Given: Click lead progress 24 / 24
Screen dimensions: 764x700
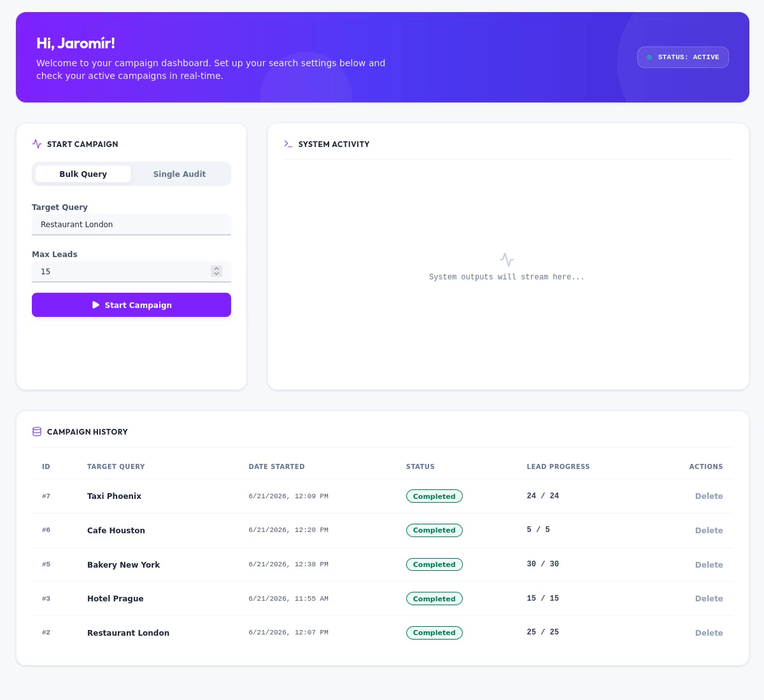Looking at the screenshot, I should (x=542, y=496).
